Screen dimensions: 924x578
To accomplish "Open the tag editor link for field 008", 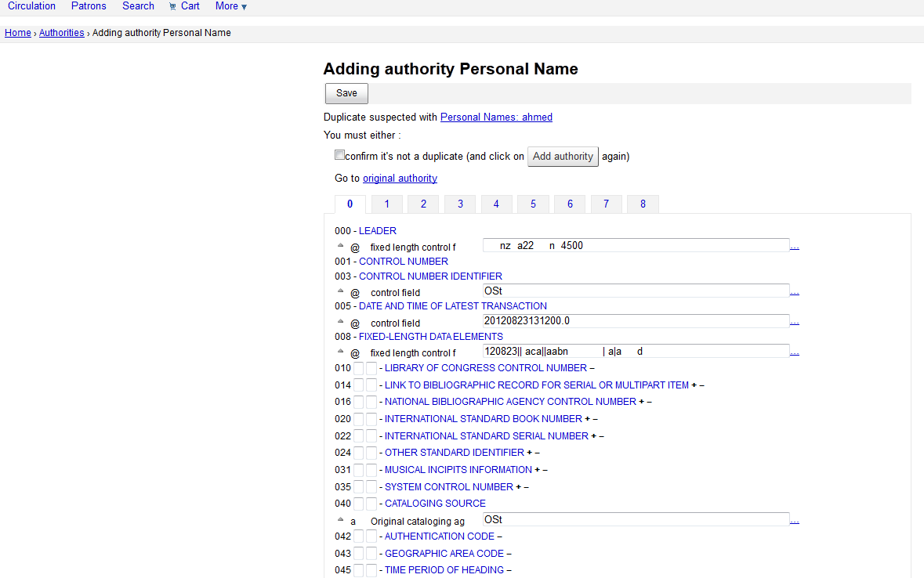I will [x=795, y=353].
